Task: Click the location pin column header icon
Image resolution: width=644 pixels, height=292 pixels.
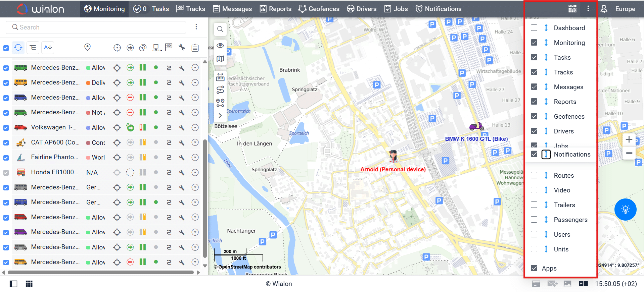Action: click(x=87, y=47)
